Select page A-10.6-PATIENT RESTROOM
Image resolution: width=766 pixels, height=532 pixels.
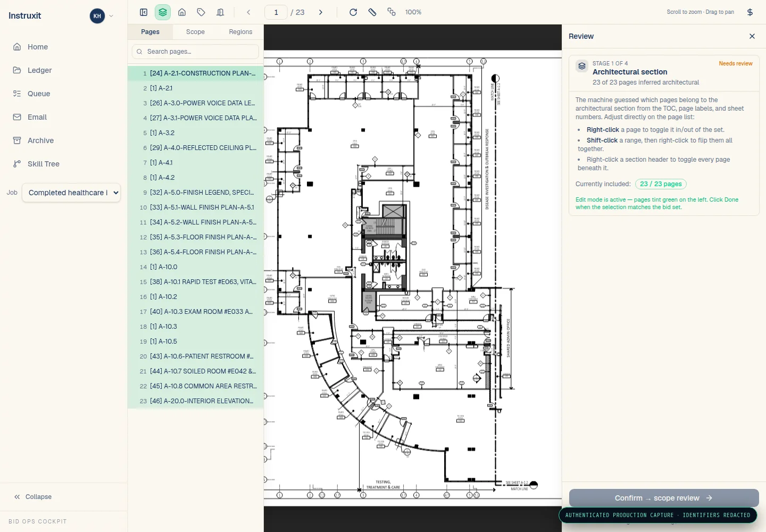(x=196, y=356)
